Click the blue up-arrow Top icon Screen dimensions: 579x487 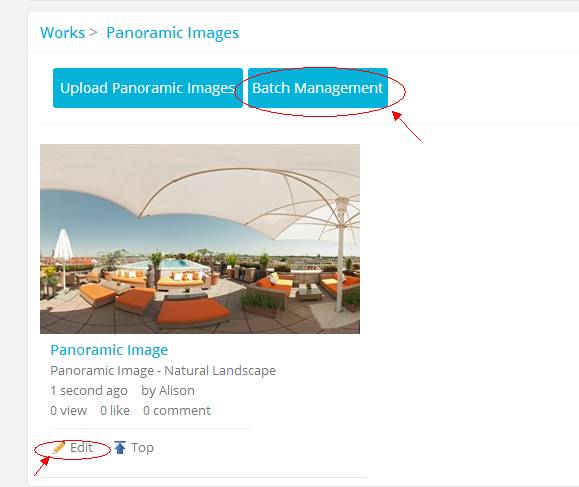[x=120, y=447]
